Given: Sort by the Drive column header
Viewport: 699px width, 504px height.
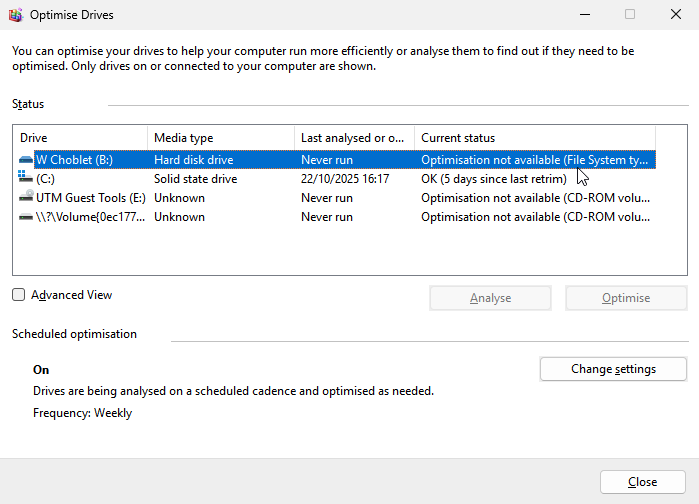Looking at the screenshot, I should click(x=82, y=138).
